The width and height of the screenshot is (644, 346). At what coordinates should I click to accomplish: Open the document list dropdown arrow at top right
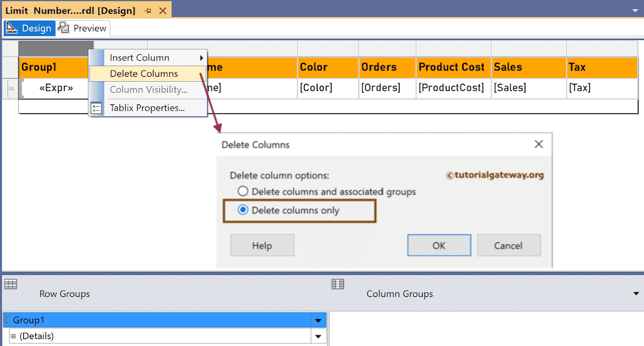pyautogui.click(x=635, y=11)
